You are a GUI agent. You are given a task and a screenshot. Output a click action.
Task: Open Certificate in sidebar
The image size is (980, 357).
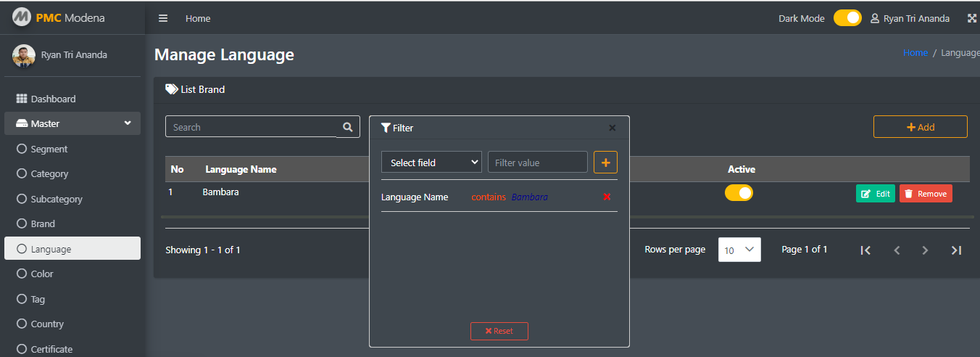click(72, 349)
